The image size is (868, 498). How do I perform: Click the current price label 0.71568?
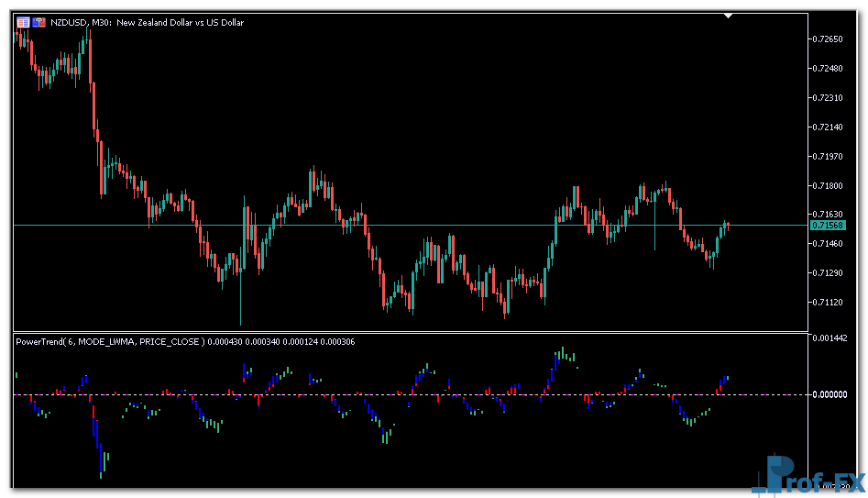[828, 226]
